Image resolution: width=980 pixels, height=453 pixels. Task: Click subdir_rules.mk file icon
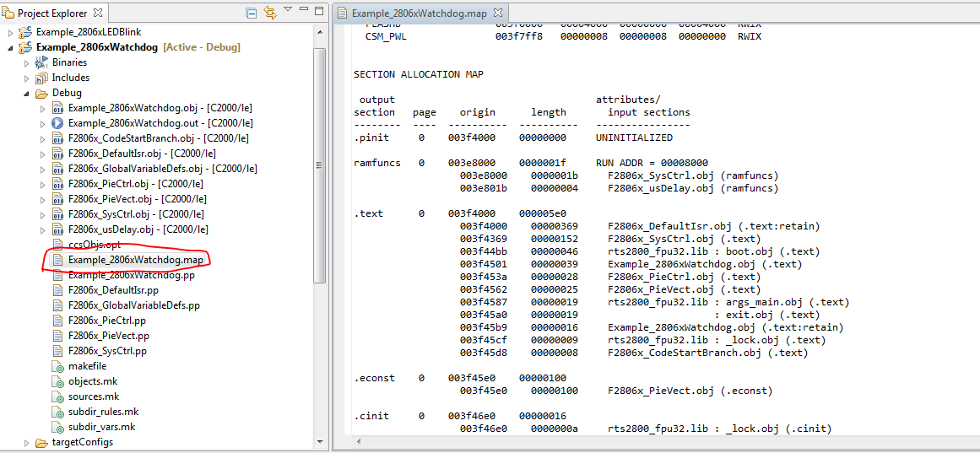coord(57,413)
